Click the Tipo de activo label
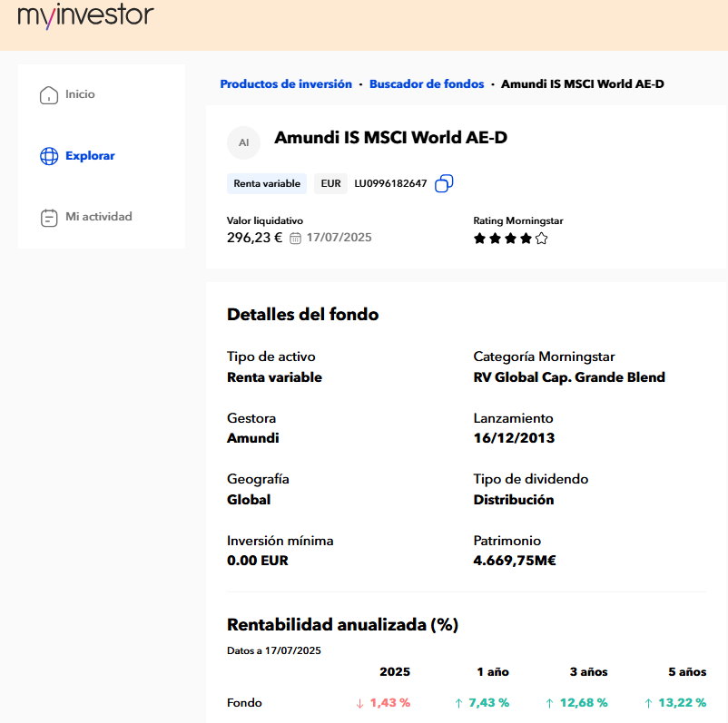 point(271,357)
